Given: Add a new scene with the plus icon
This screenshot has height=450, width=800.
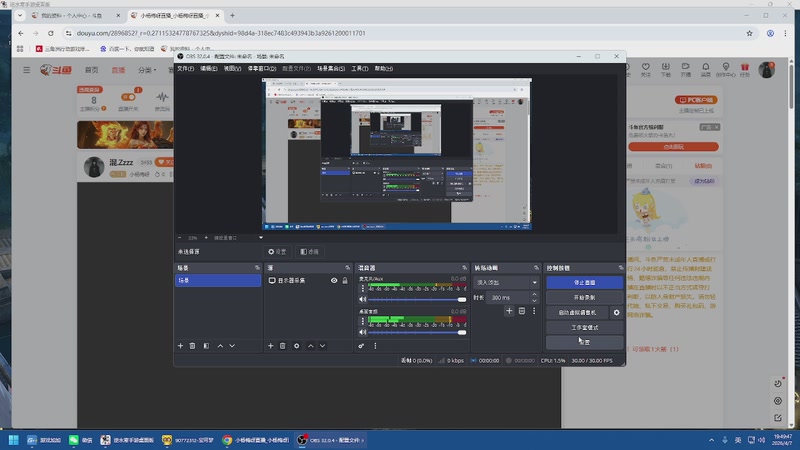Looking at the screenshot, I should coord(180,346).
